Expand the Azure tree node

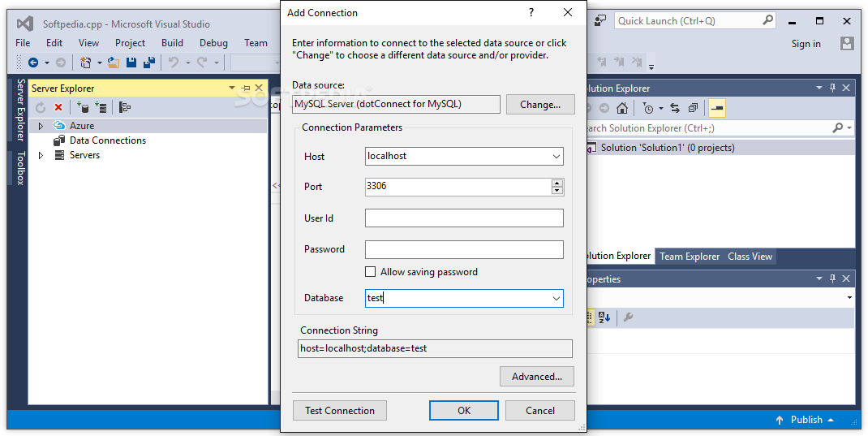pos(41,127)
